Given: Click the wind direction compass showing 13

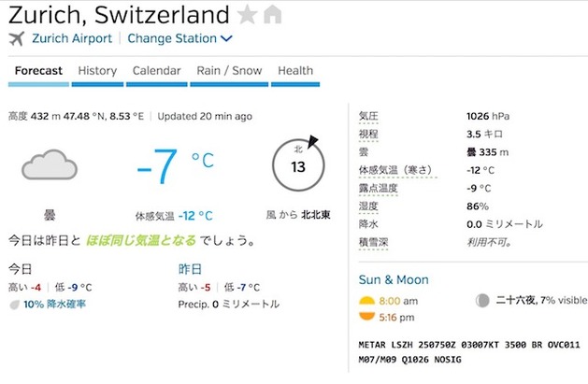Looking at the screenshot, I should [298, 164].
